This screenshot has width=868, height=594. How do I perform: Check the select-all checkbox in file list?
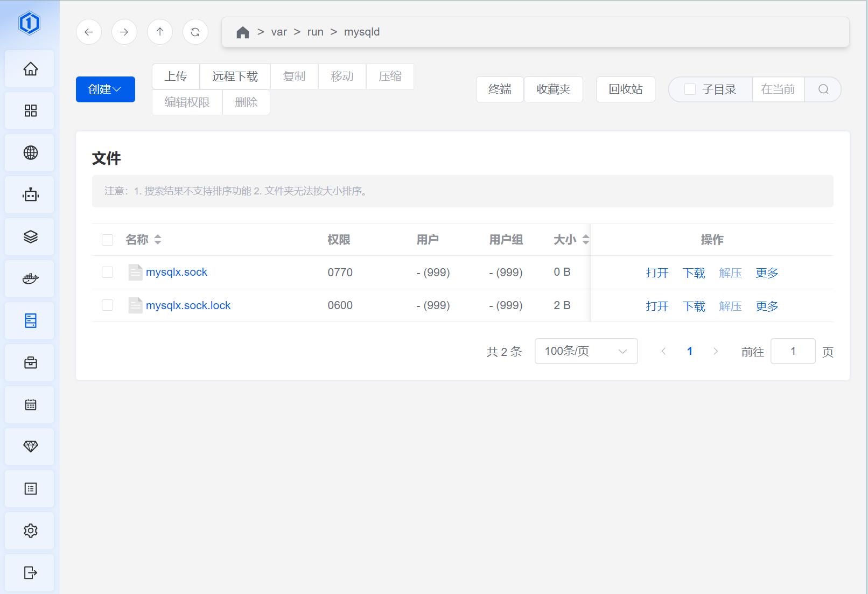coord(107,240)
